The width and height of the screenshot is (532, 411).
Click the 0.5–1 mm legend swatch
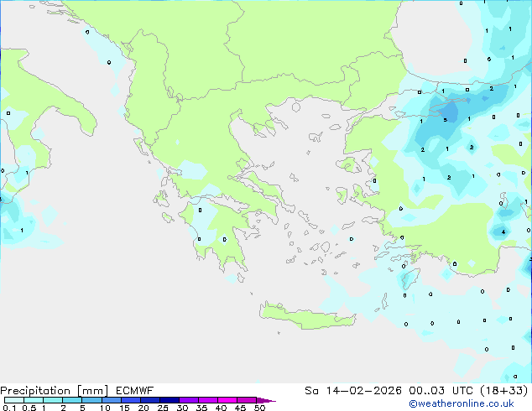(x=34, y=400)
